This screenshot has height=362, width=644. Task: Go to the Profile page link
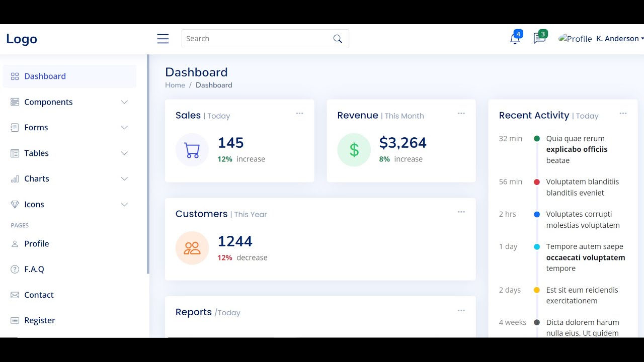click(69, 244)
